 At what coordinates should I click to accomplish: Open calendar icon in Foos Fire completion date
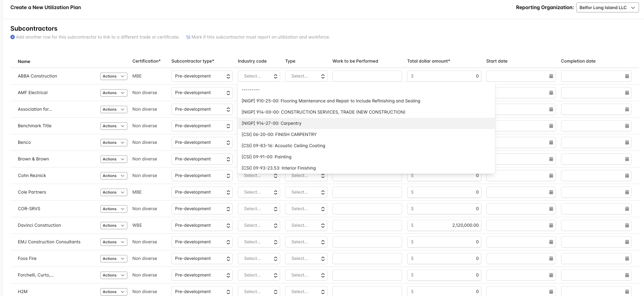627,259
